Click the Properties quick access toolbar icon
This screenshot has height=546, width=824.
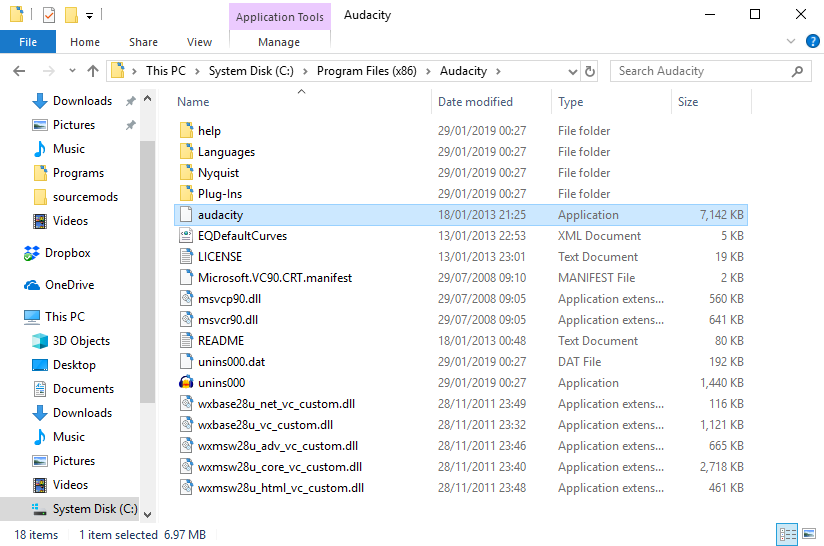pyautogui.click(x=48, y=15)
